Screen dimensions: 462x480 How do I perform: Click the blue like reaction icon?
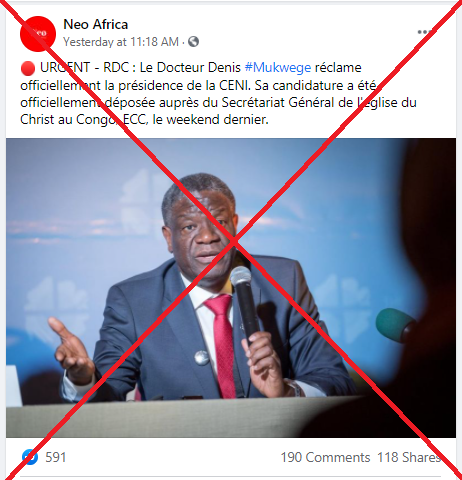[x=30, y=457]
